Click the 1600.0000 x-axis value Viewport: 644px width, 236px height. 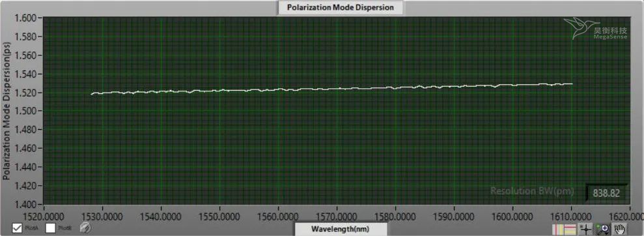(x=513, y=216)
